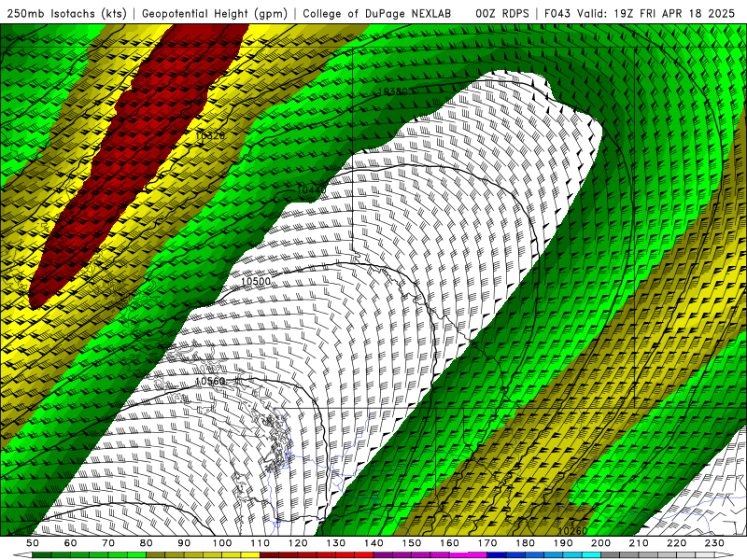Click the 200 value on the color scale
The height and width of the screenshot is (560, 747).
(600, 543)
